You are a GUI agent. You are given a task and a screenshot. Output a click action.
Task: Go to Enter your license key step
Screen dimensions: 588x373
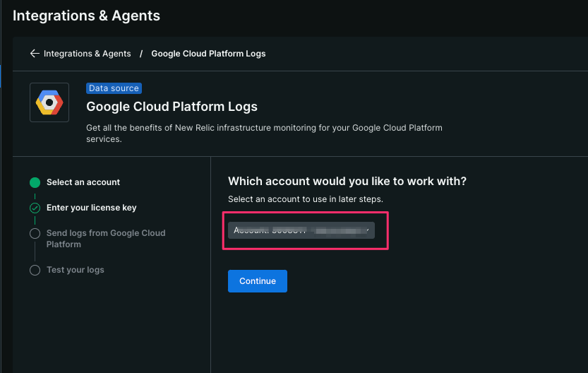tap(91, 208)
